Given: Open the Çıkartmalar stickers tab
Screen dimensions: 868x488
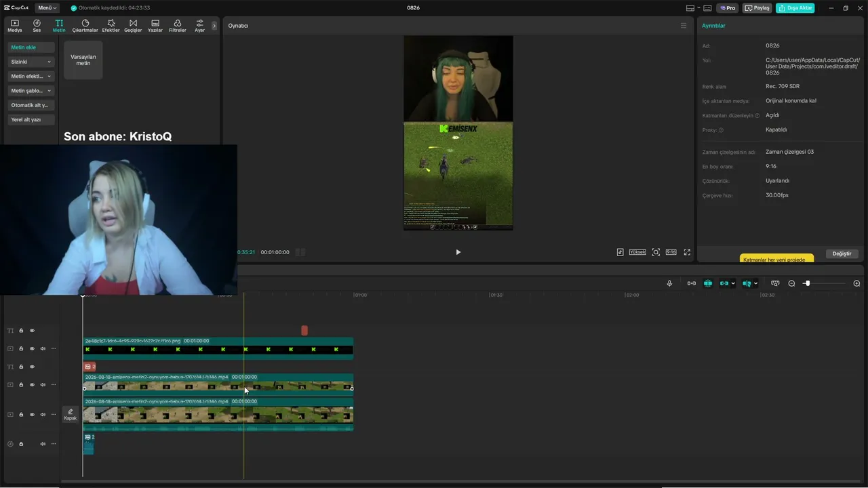Looking at the screenshot, I should [x=85, y=26].
